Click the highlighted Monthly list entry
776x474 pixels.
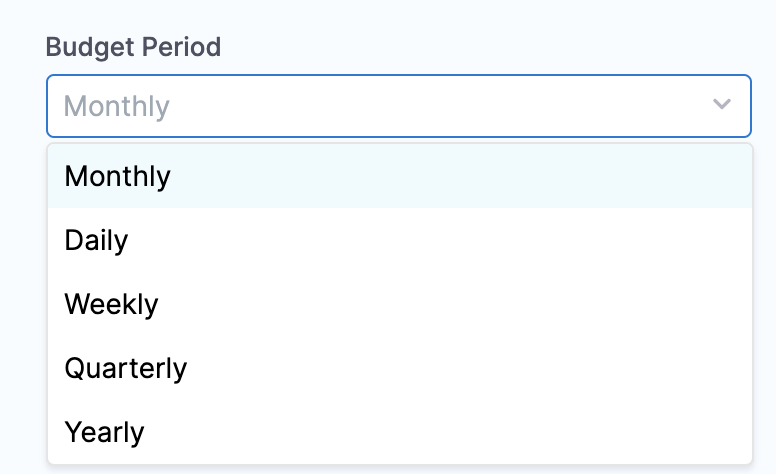pyautogui.click(x=400, y=176)
